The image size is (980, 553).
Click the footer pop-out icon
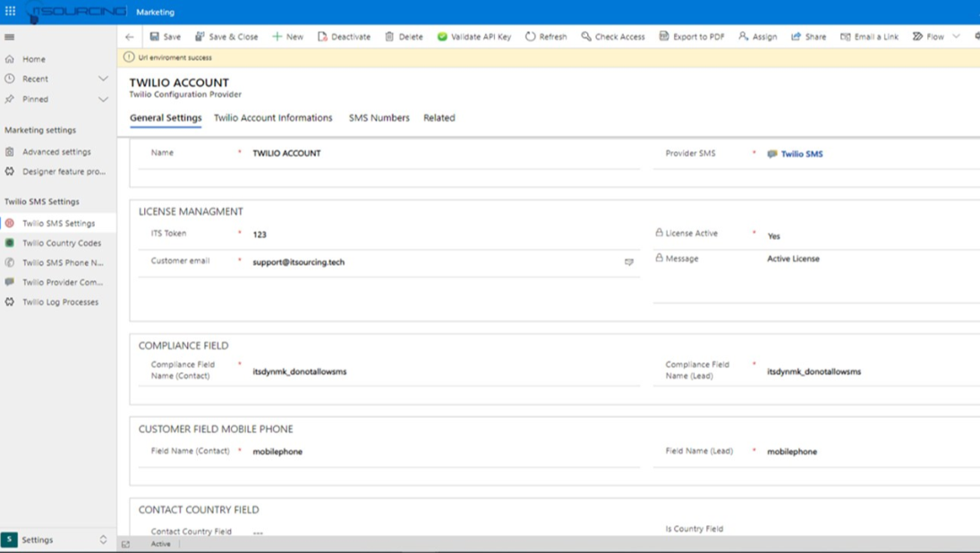click(125, 544)
